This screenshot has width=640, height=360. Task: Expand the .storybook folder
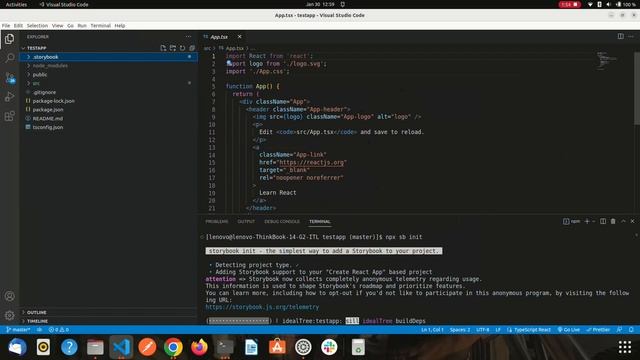(x=109, y=57)
